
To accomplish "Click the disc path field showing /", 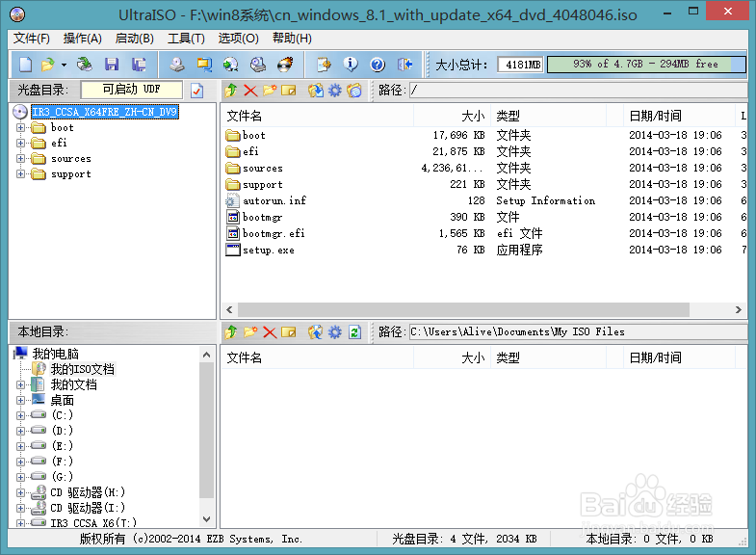I will (578, 91).
